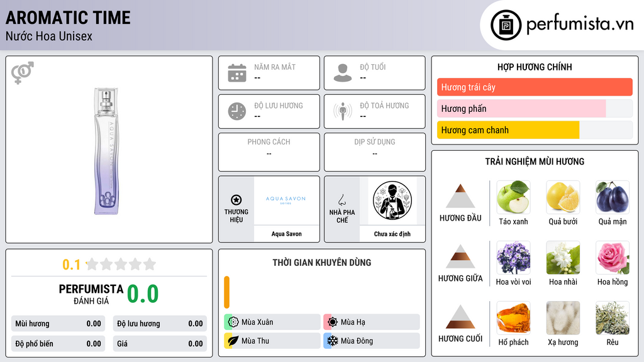Click the Mùa Hạ sun icon

[333, 322]
